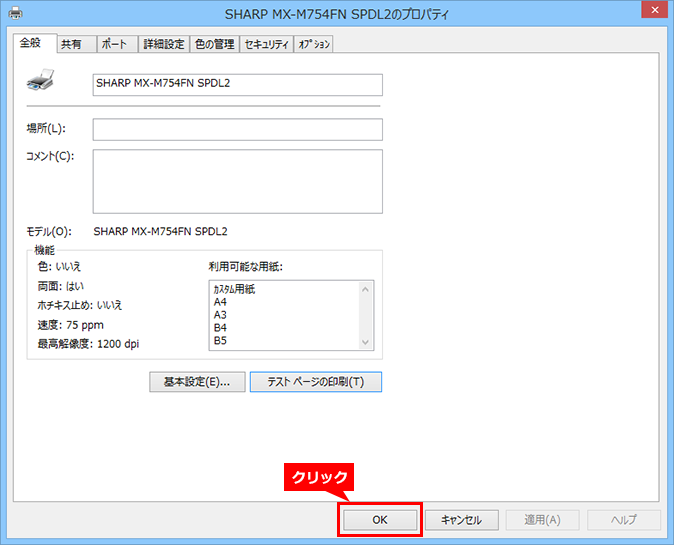
Task: Close the properties dialog with the X button
Action: (654, 9)
